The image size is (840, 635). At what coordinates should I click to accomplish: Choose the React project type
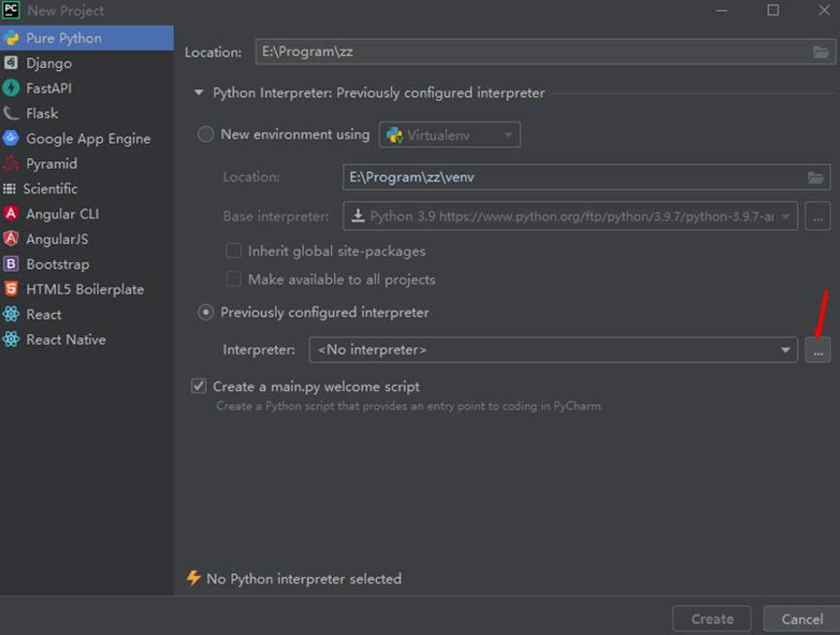point(86,315)
